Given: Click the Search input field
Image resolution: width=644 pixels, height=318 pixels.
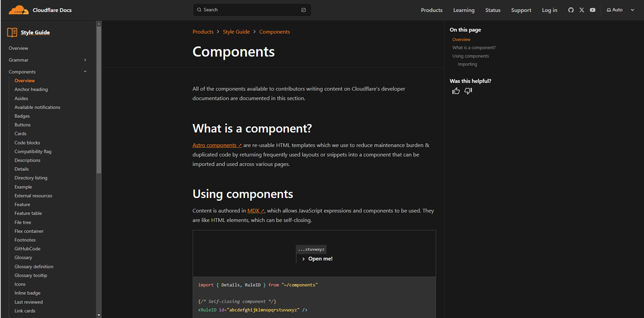Looking at the screenshot, I should coord(252,10).
